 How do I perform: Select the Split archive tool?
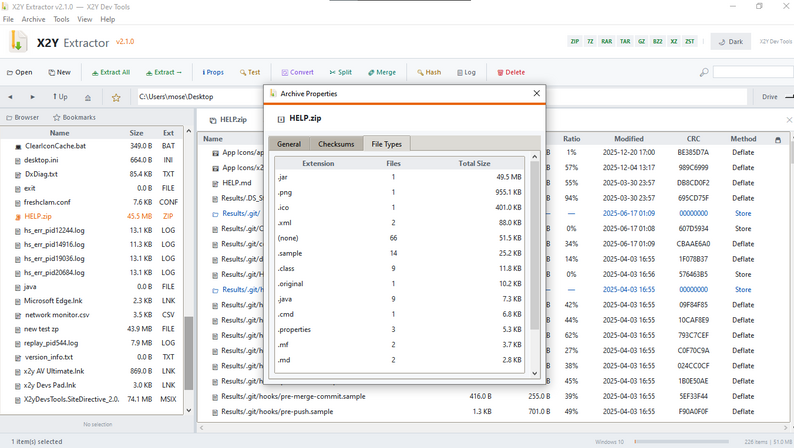coord(340,72)
